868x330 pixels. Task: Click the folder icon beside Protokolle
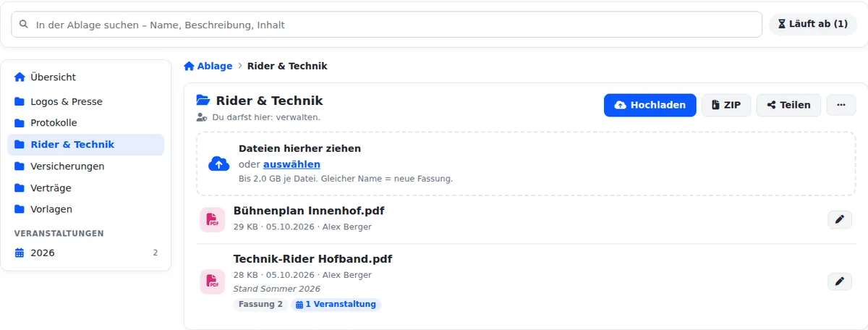20,123
